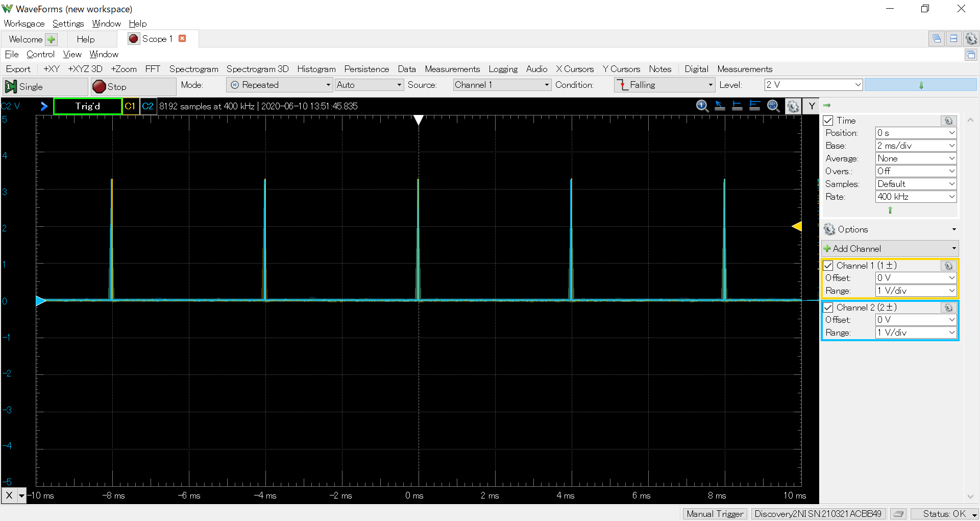The width and height of the screenshot is (980, 521).
Task: Open Channel 1 Range dropdown
Action: [x=916, y=291]
